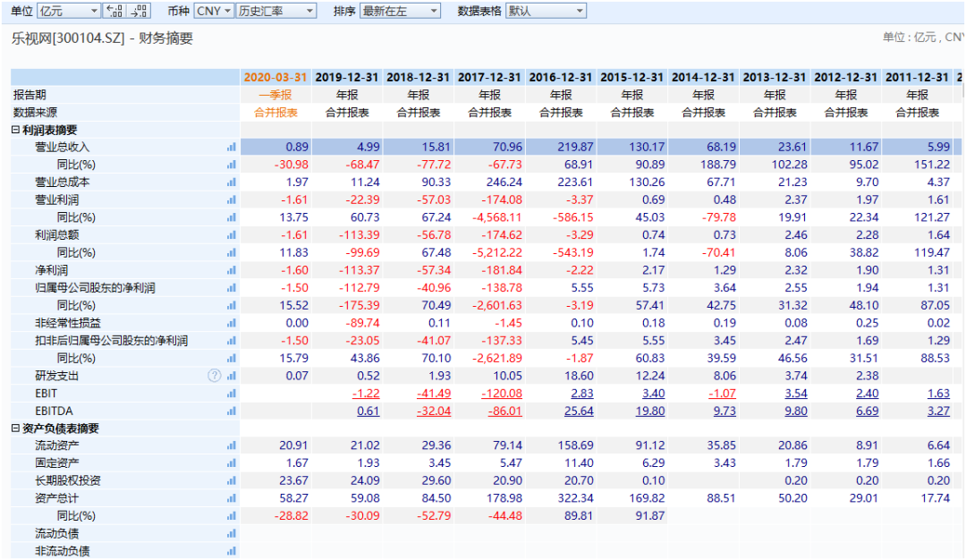
Task: Select the 归属母公司股东的净利润 row label
Action: point(95,288)
